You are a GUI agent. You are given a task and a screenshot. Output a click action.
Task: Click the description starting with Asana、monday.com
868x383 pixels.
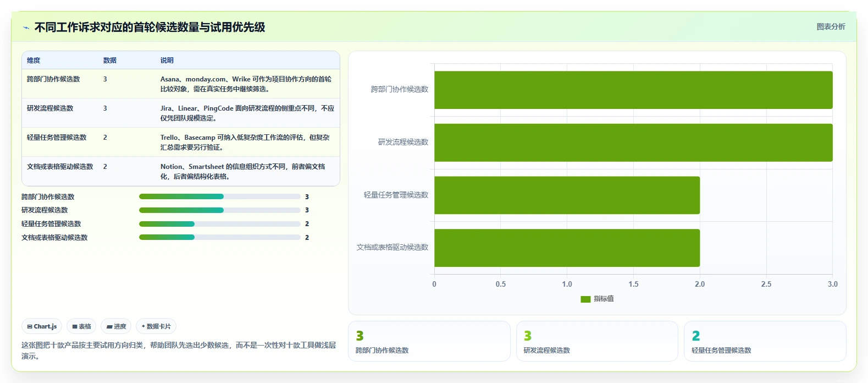click(x=246, y=84)
